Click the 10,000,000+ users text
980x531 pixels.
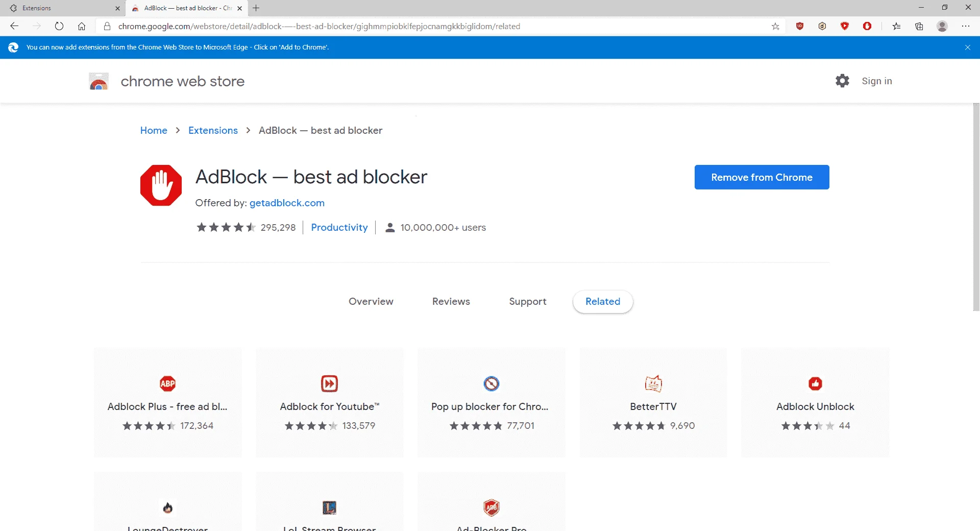(x=443, y=227)
